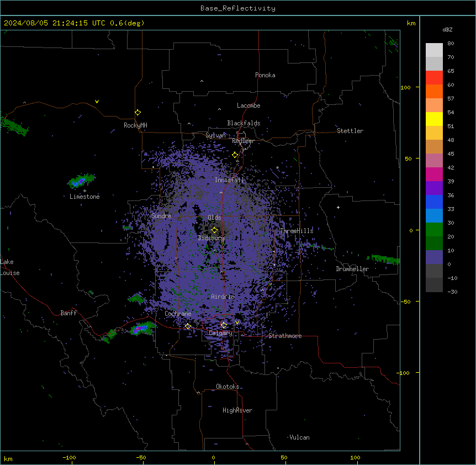This screenshot has height=465, width=476.
Task: Select the orange 57-60 dBZ swatch
Action: pos(434,91)
